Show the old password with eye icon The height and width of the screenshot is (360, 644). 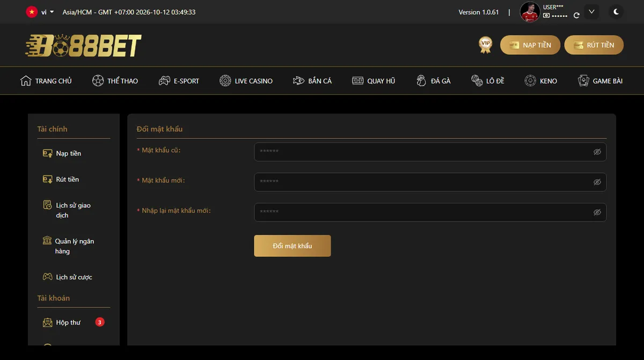597,152
